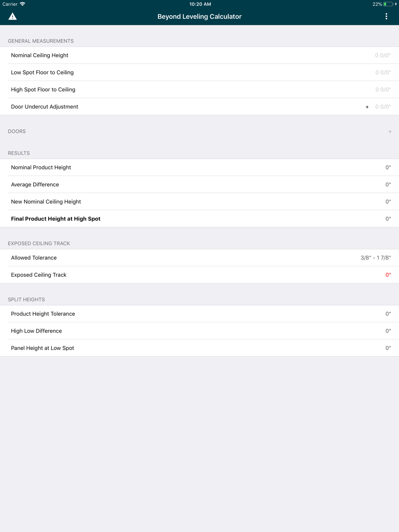The image size is (399, 532).
Task: Tap the red Exposed Ceiling Track value
Action: [x=388, y=275]
